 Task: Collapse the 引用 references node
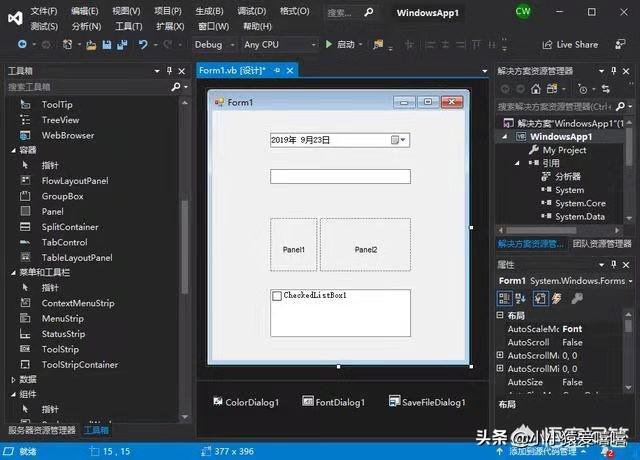click(x=517, y=163)
